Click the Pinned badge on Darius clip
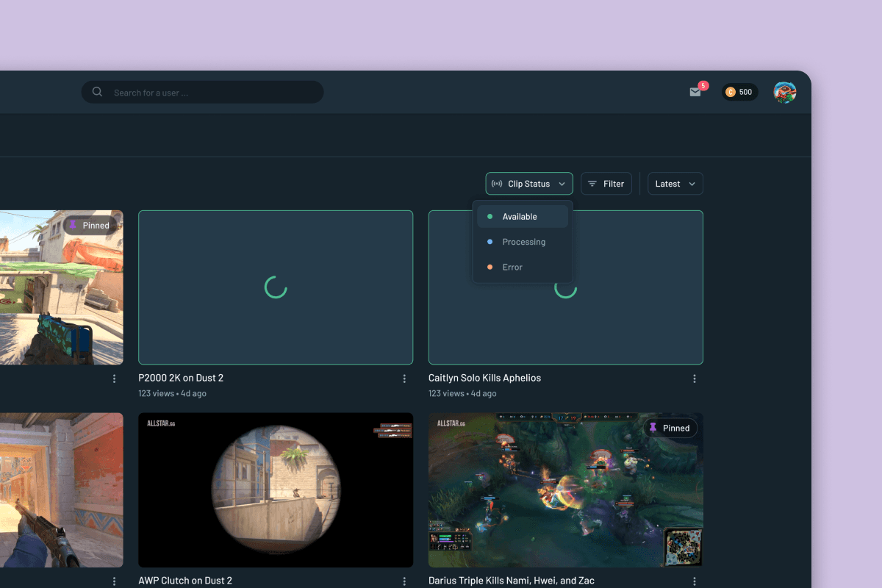Image resolution: width=882 pixels, height=588 pixels. click(x=670, y=428)
